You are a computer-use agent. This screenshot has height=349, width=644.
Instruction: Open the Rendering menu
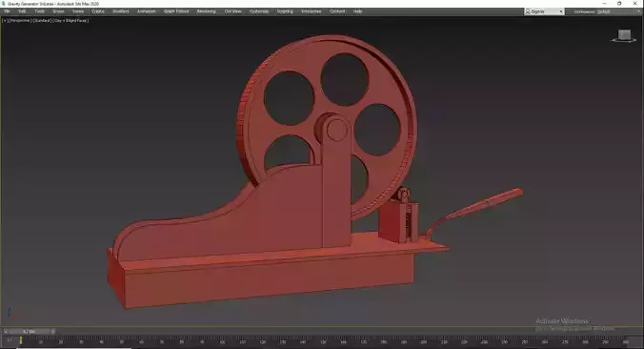click(206, 11)
